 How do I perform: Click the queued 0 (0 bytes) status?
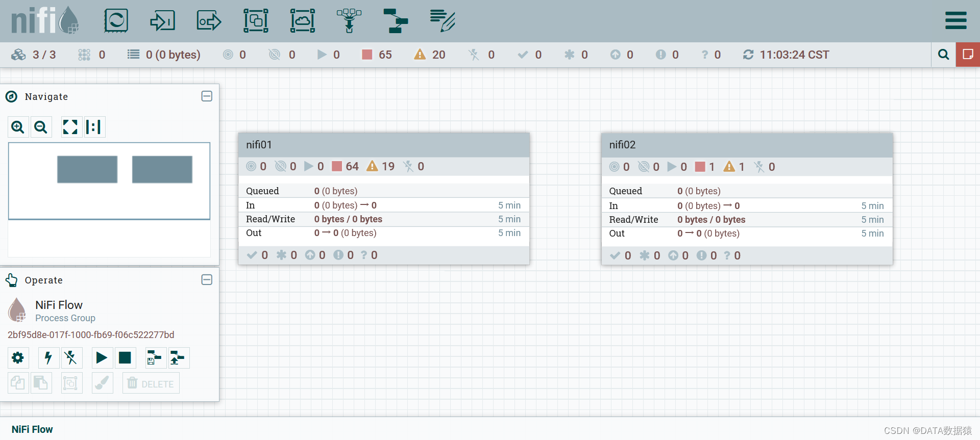pyautogui.click(x=164, y=55)
